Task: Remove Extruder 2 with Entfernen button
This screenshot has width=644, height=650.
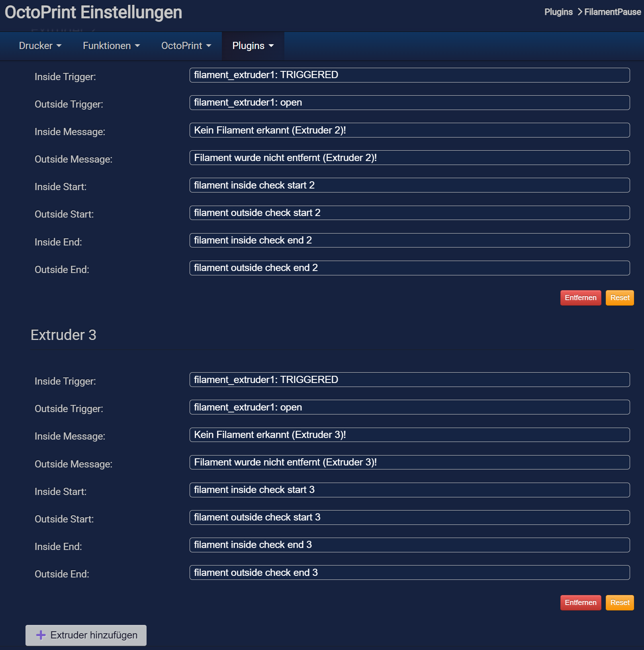Action: (x=581, y=298)
